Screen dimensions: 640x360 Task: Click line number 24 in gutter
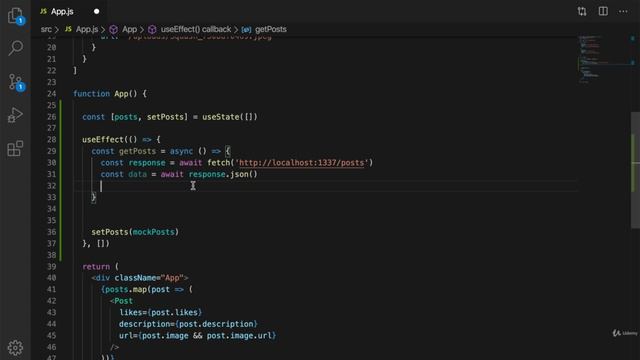[51, 93]
